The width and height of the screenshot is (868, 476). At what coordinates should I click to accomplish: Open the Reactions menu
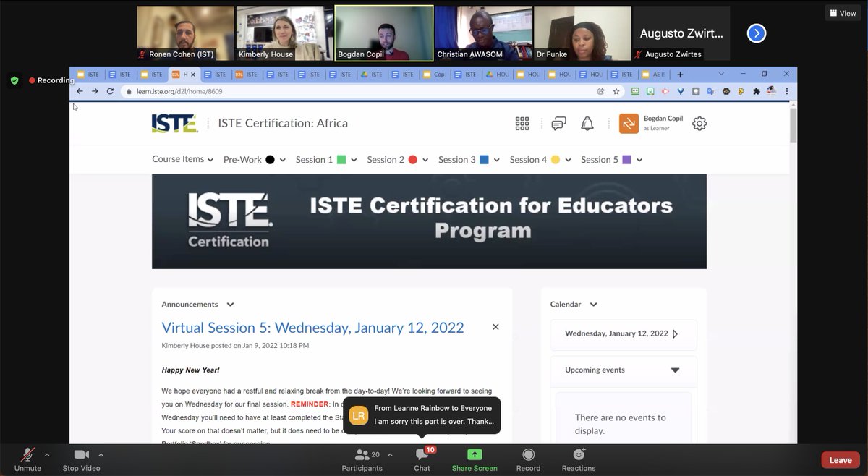pyautogui.click(x=579, y=460)
